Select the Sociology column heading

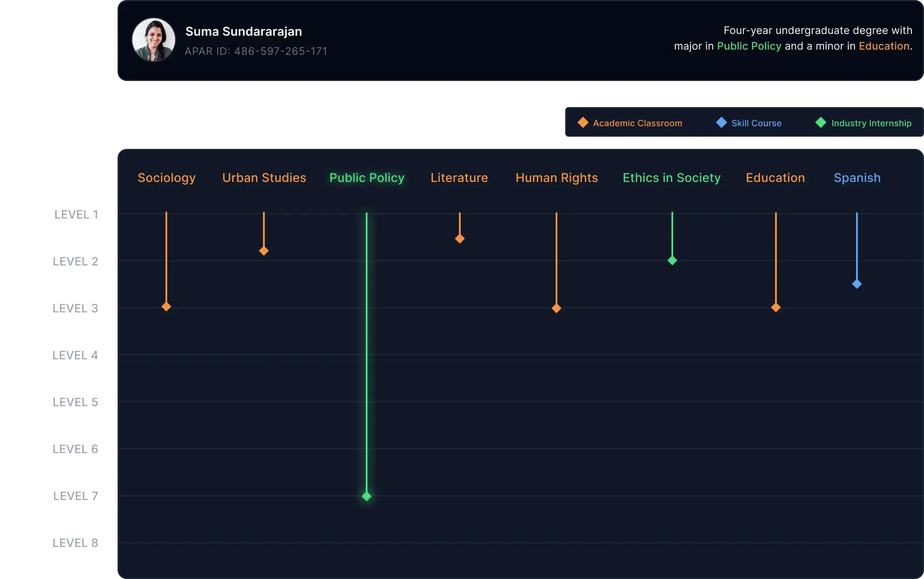167,178
